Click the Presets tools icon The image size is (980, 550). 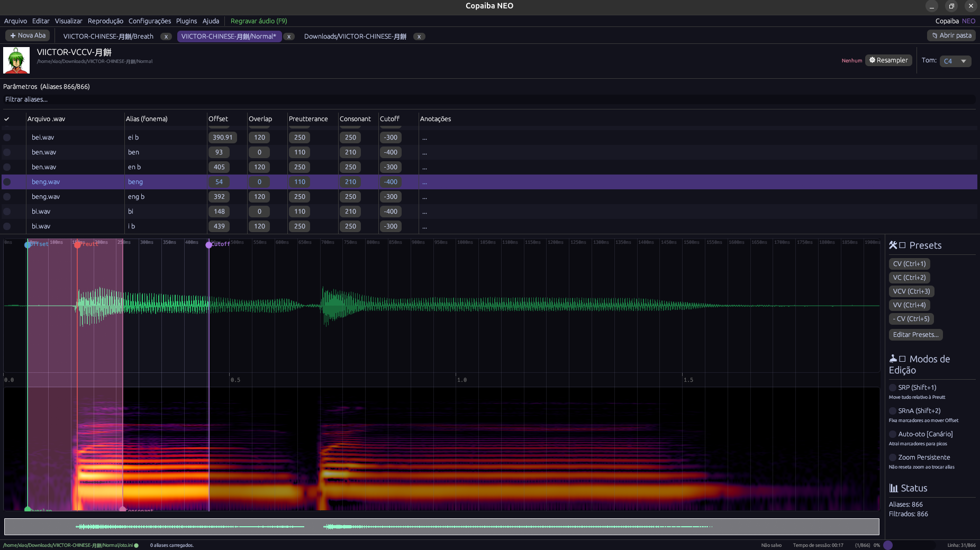coord(893,245)
